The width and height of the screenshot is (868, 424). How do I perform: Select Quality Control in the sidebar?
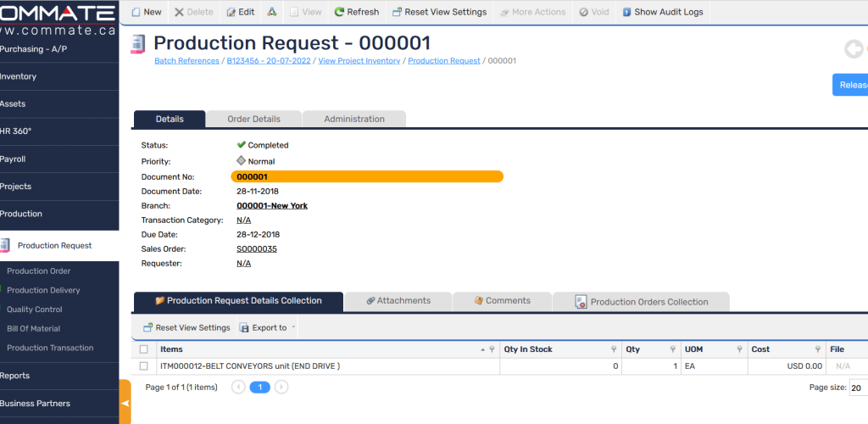coord(35,310)
